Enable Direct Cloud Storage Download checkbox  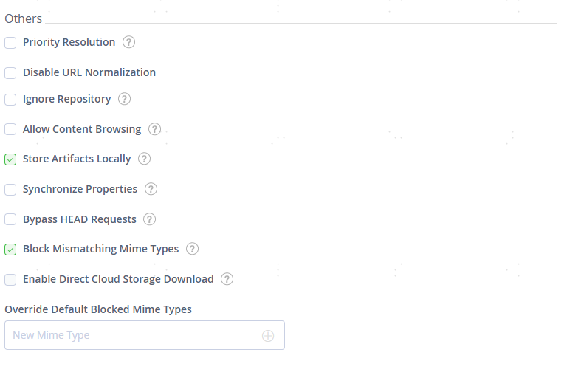point(10,280)
